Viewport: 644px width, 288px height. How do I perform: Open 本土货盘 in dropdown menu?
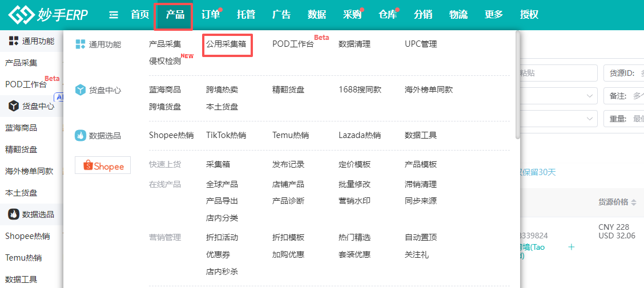222,107
